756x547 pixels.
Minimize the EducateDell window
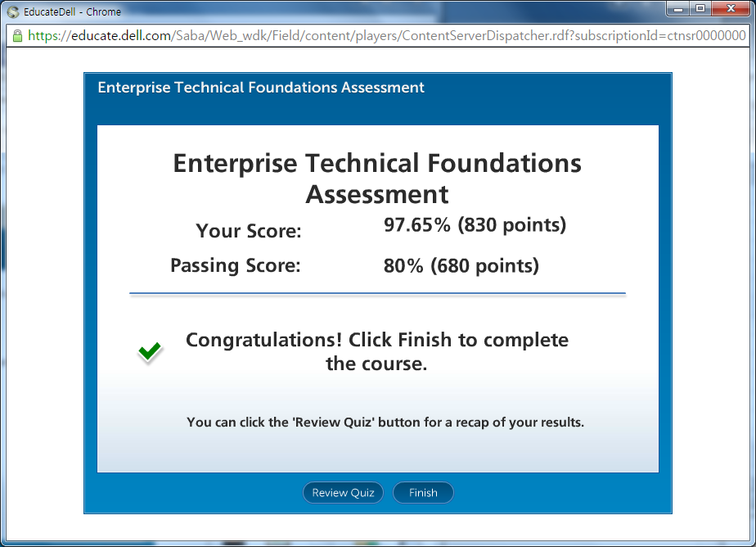click(676, 9)
